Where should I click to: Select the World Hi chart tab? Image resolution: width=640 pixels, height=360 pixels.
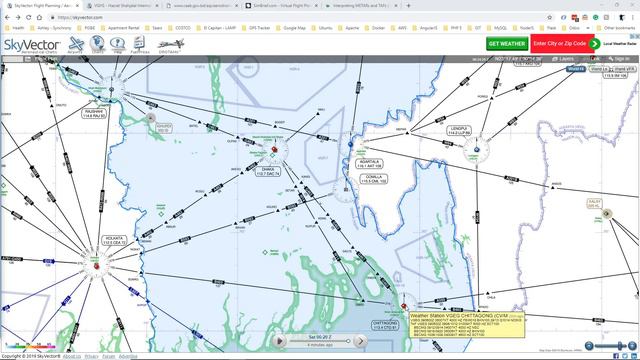click(576, 69)
